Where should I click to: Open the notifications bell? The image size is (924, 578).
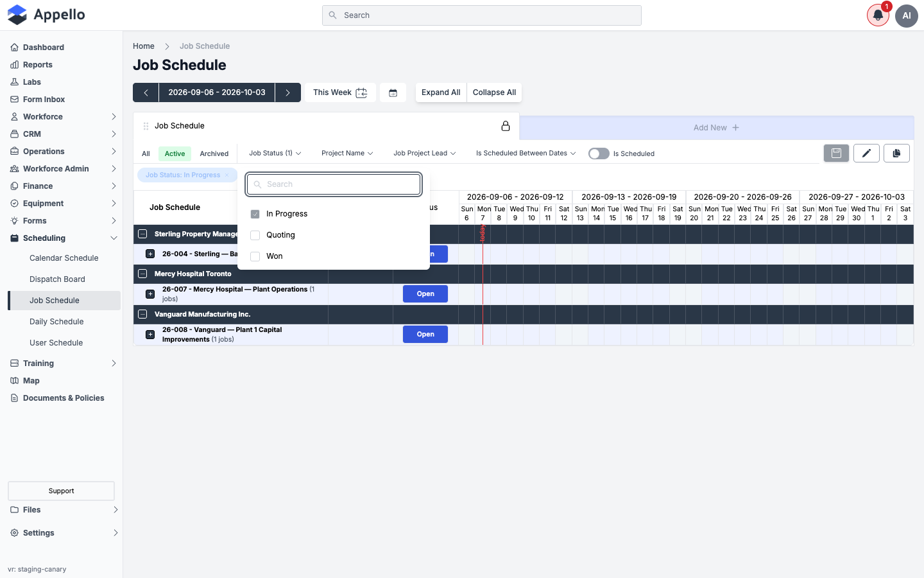[878, 15]
